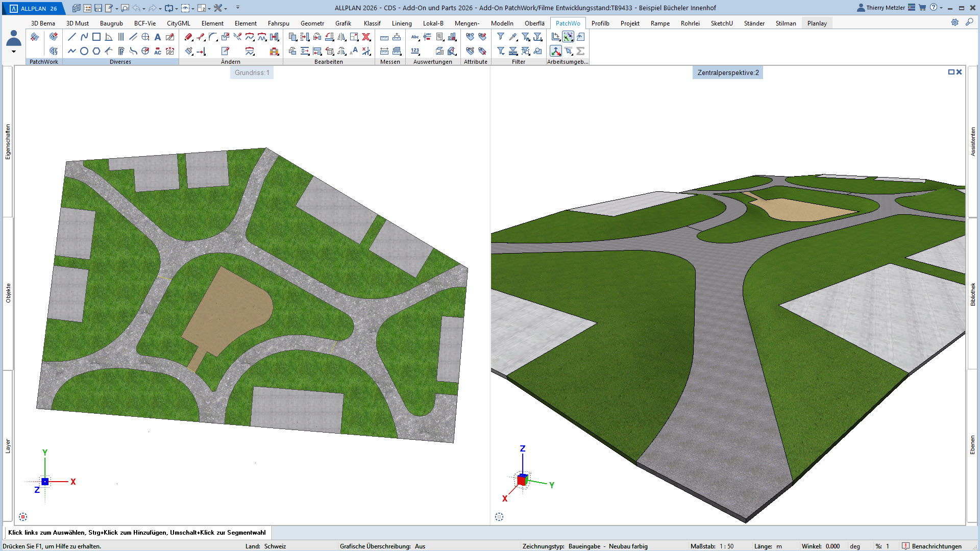Toggle the XYZ axes icon in Arbeitsumgebung
Image resolution: width=980 pixels, height=551 pixels.
(x=556, y=51)
